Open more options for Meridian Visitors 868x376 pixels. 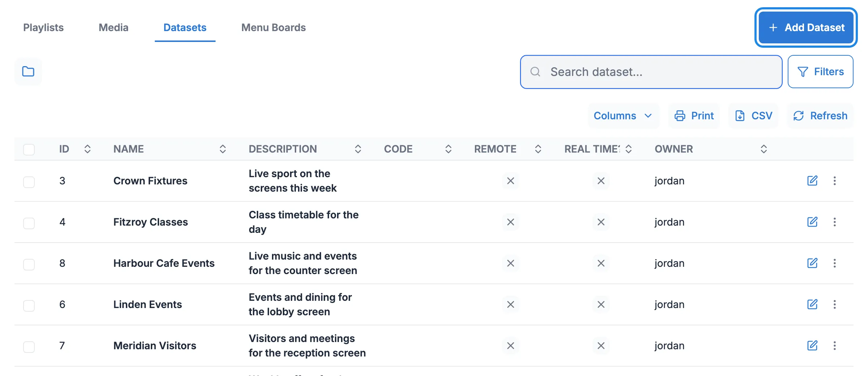(835, 346)
